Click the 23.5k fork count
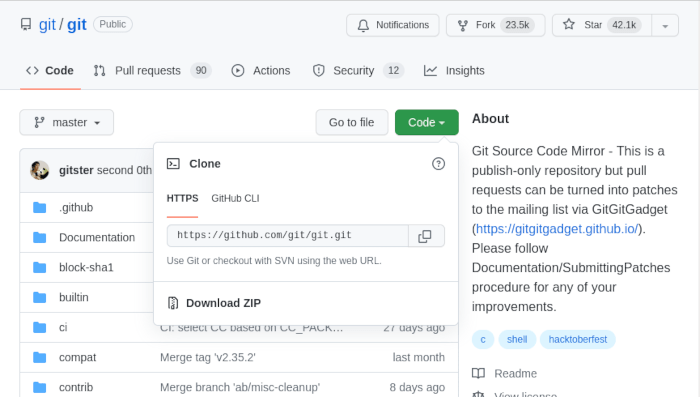The height and width of the screenshot is (397, 700). (517, 25)
